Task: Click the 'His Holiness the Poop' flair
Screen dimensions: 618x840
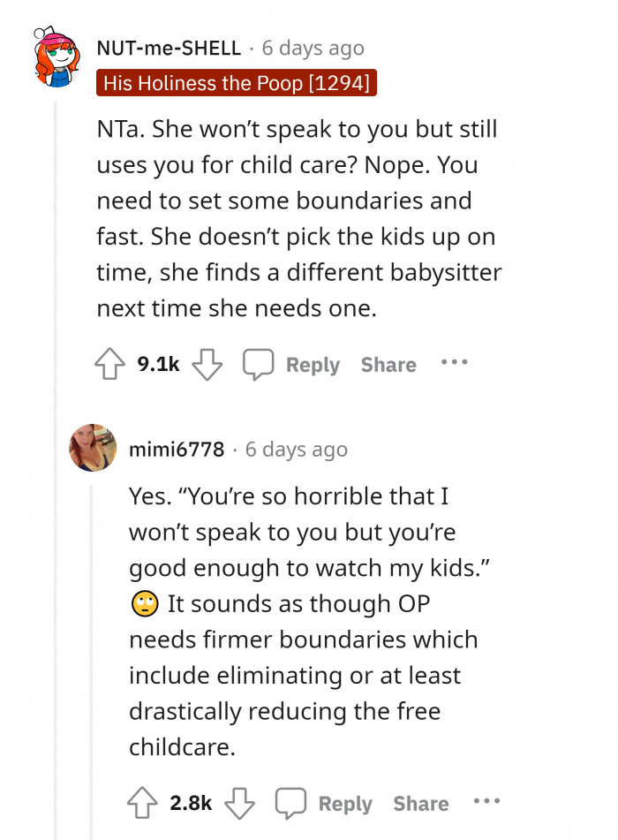Action: pyautogui.click(x=237, y=83)
